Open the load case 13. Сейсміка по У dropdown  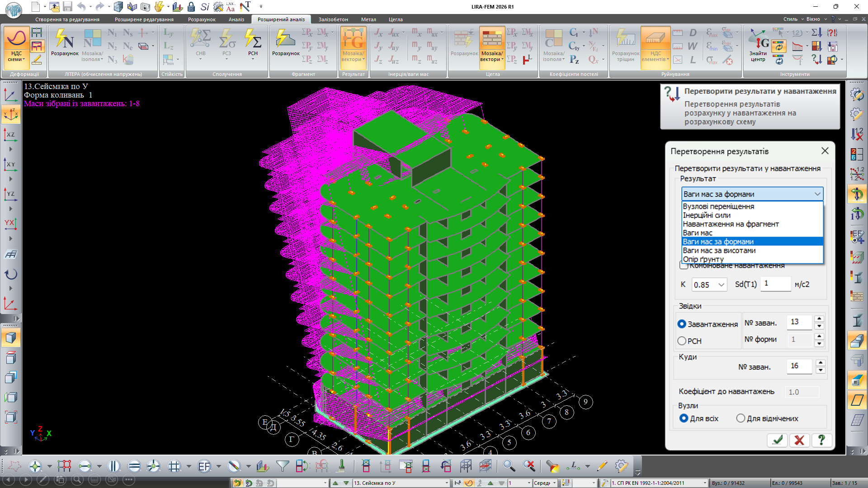(447, 483)
